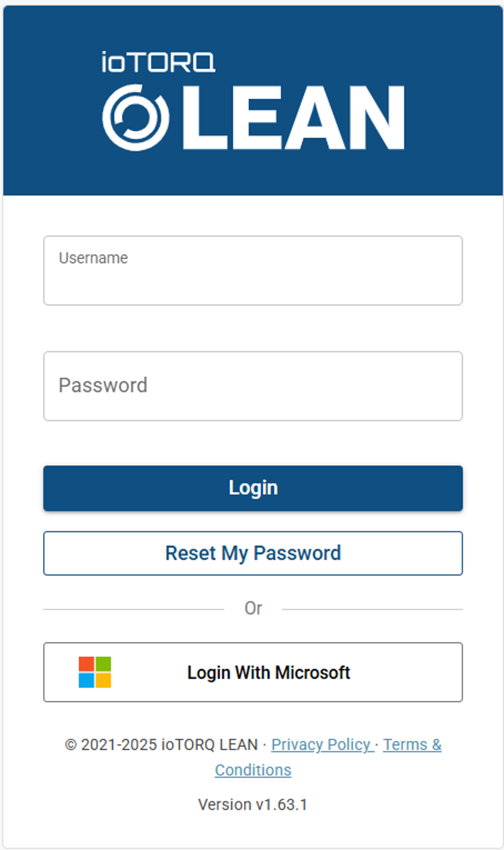Click the red square of Microsoft logo
This screenshot has height=850, width=504.
click(x=87, y=664)
